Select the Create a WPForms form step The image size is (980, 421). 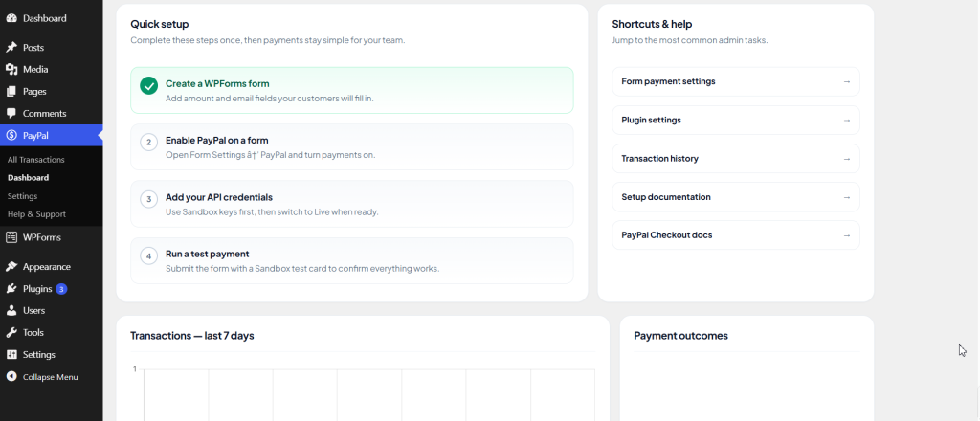(x=352, y=91)
